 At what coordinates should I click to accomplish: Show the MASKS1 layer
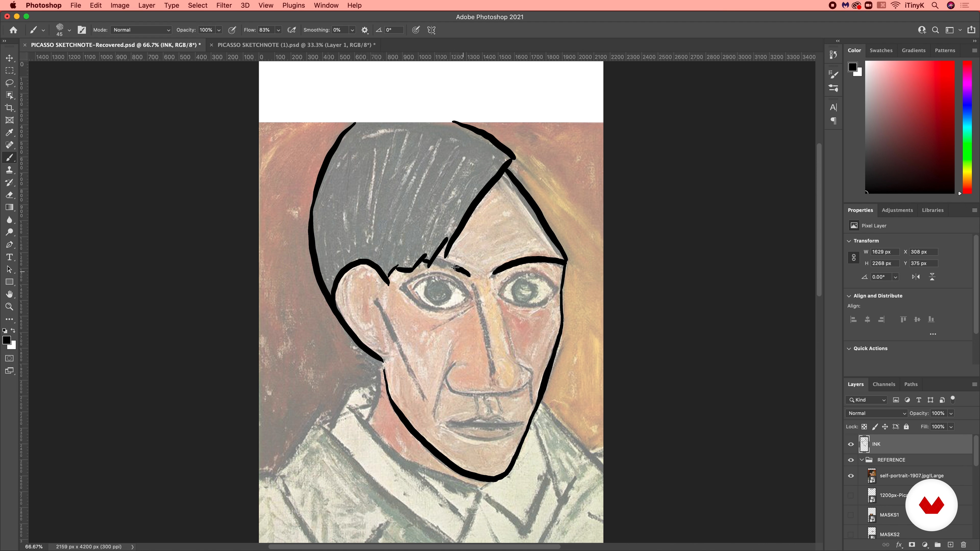click(x=851, y=515)
